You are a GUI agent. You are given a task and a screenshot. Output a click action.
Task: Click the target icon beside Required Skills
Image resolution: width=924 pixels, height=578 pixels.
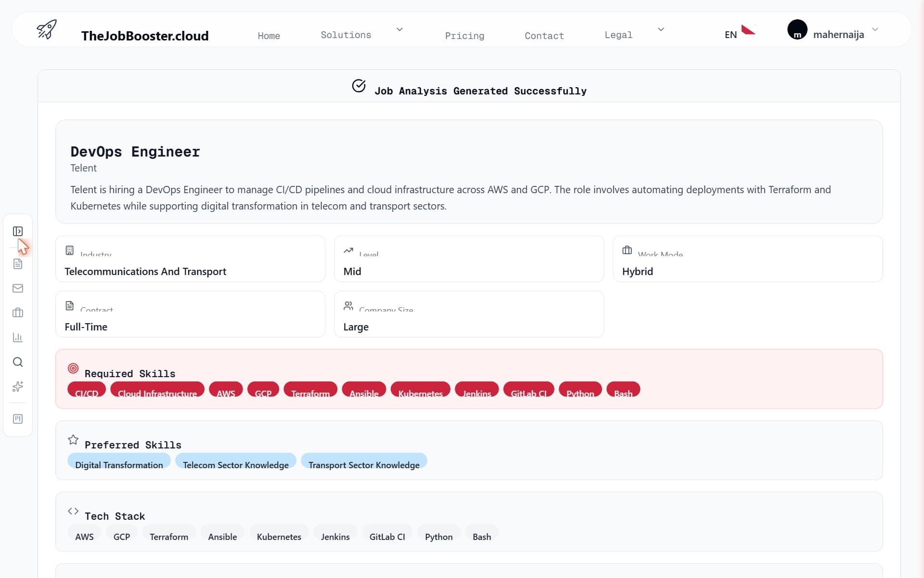point(73,368)
